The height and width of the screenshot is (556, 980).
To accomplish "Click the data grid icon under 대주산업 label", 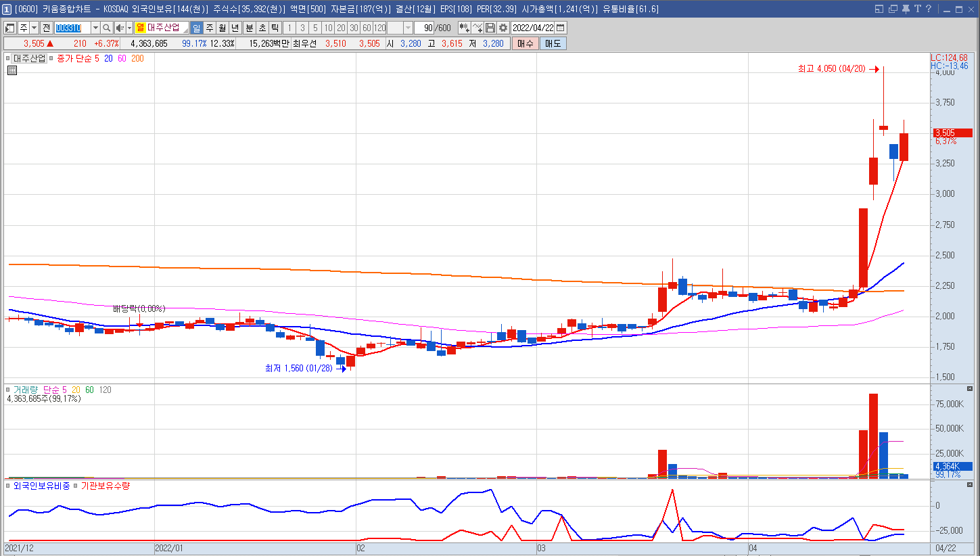I will pyautogui.click(x=12, y=70).
